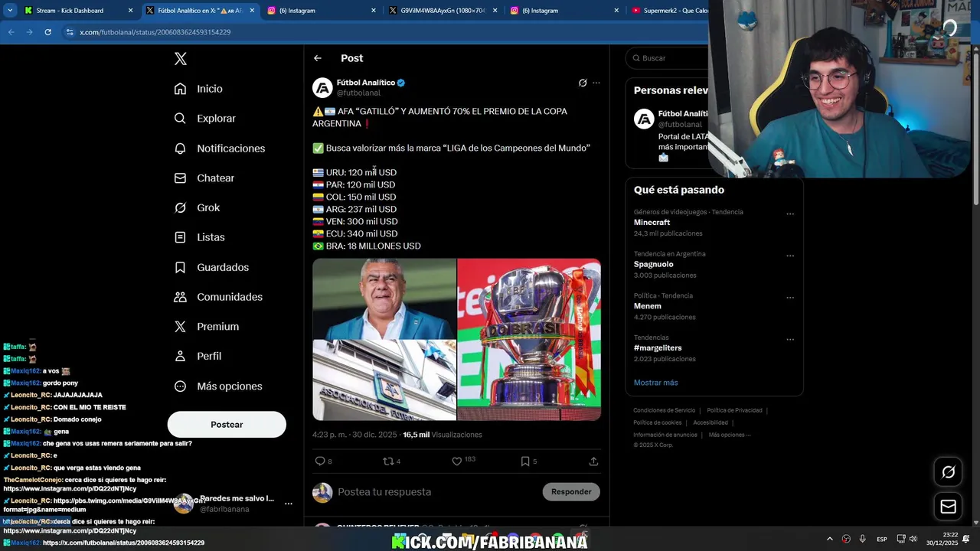This screenshot has height=551, width=980.
Task: Open Política de Privacidad link
Action: [734, 411]
